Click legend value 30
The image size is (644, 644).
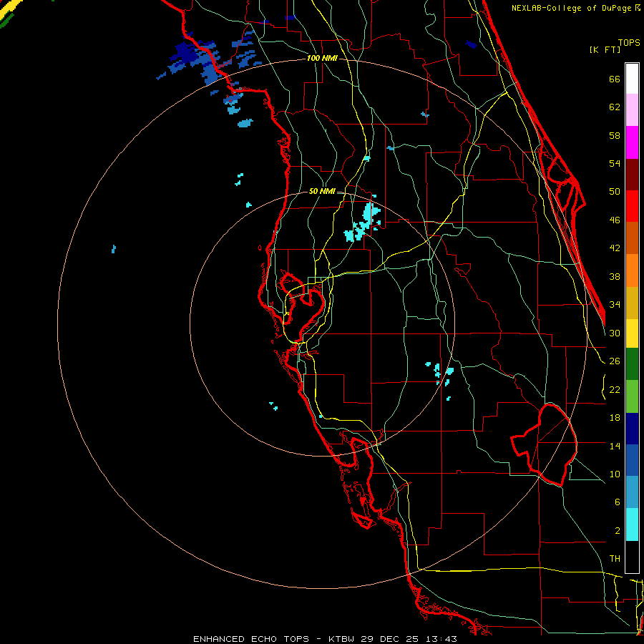615,333
